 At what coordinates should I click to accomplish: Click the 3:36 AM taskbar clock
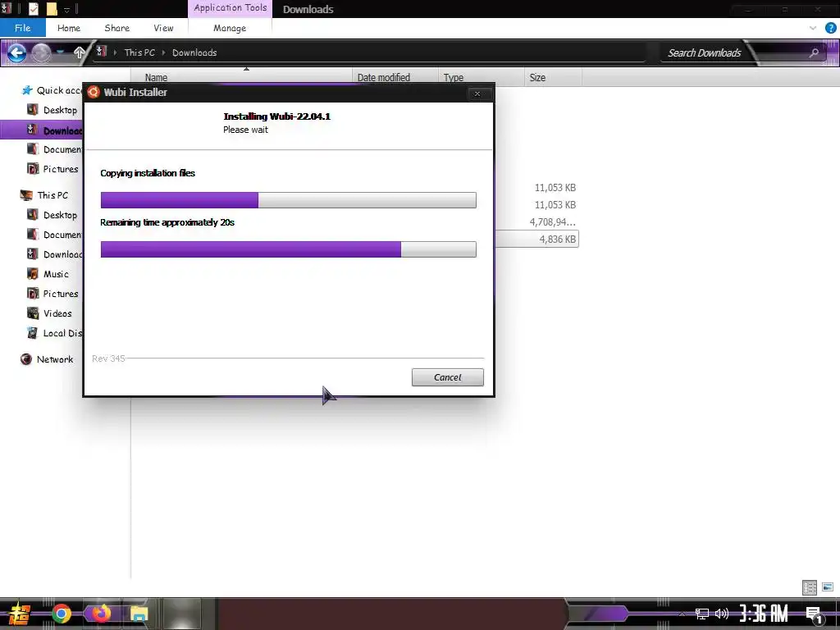764,614
